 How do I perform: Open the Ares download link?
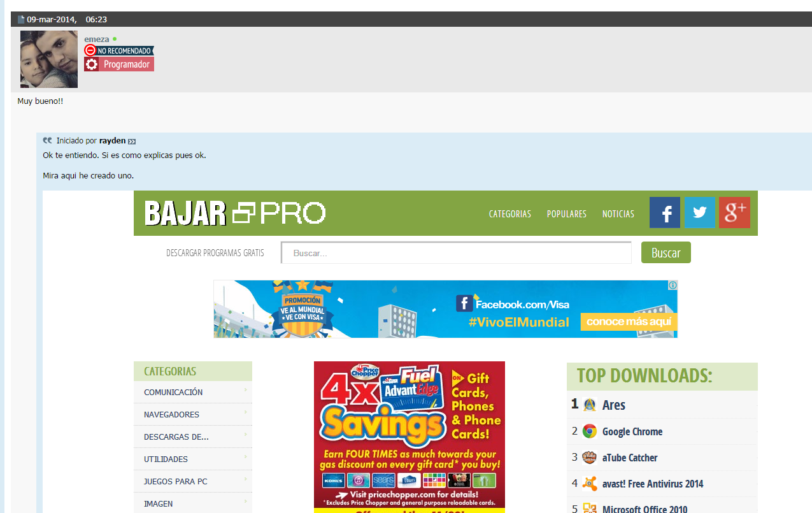[614, 405]
